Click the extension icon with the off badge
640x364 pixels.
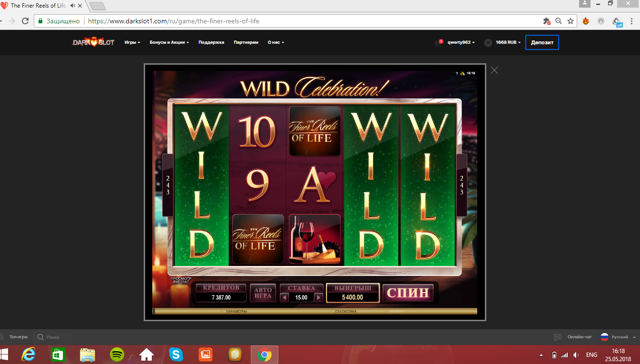coord(617,22)
